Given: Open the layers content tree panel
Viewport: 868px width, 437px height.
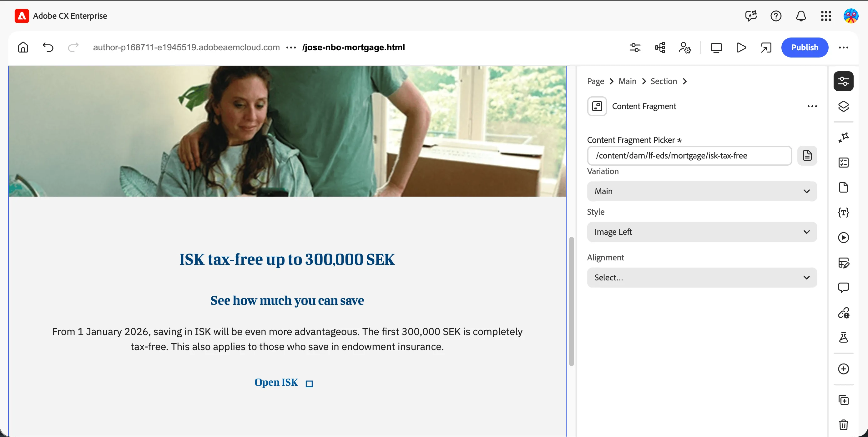Looking at the screenshot, I should 843,106.
